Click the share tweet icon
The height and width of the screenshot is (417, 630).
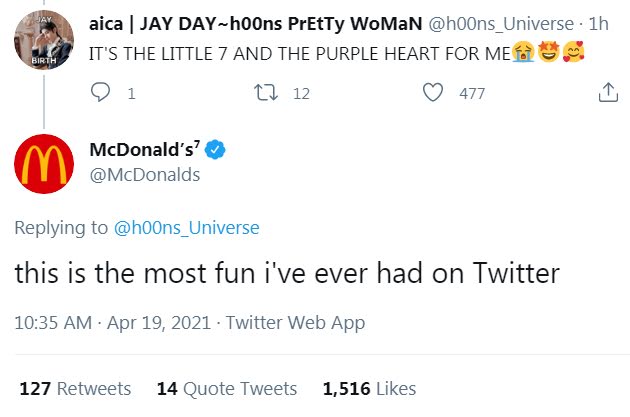[606, 93]
